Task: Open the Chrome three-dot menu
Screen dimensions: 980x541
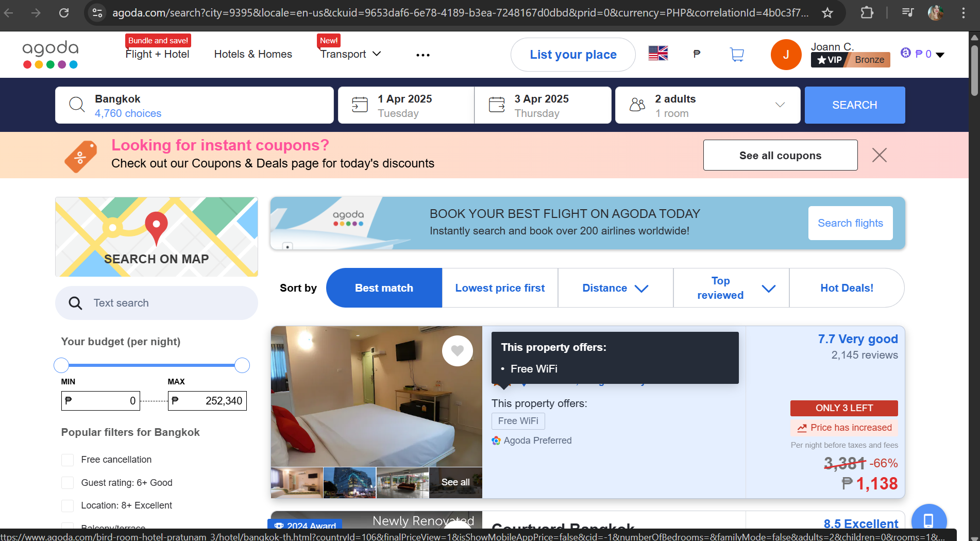Action: (963, 13)
